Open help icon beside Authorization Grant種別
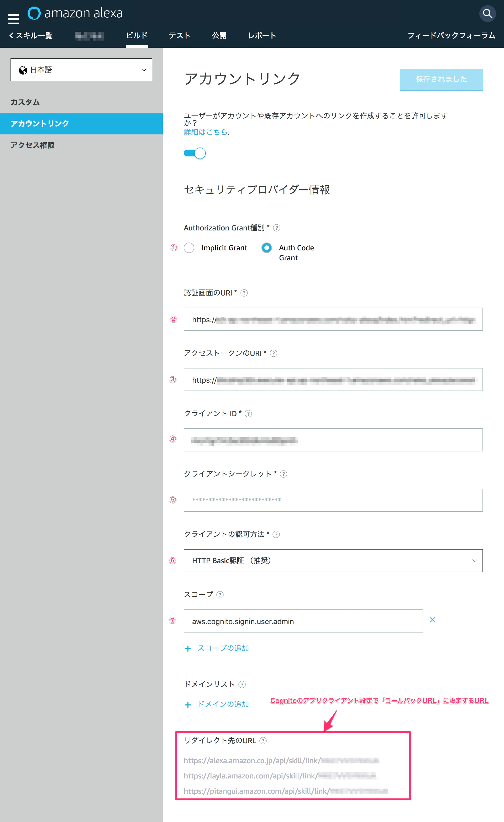The image size is (504, 822). [x=276, y=228]
